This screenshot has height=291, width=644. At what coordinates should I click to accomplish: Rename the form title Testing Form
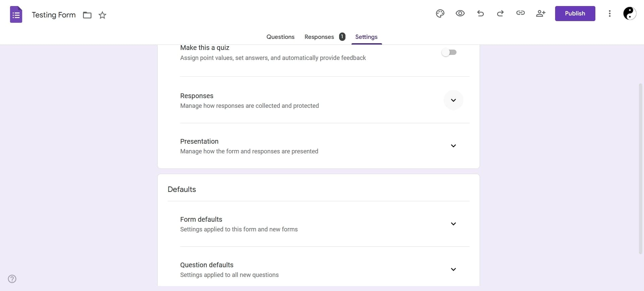point(54,15)
